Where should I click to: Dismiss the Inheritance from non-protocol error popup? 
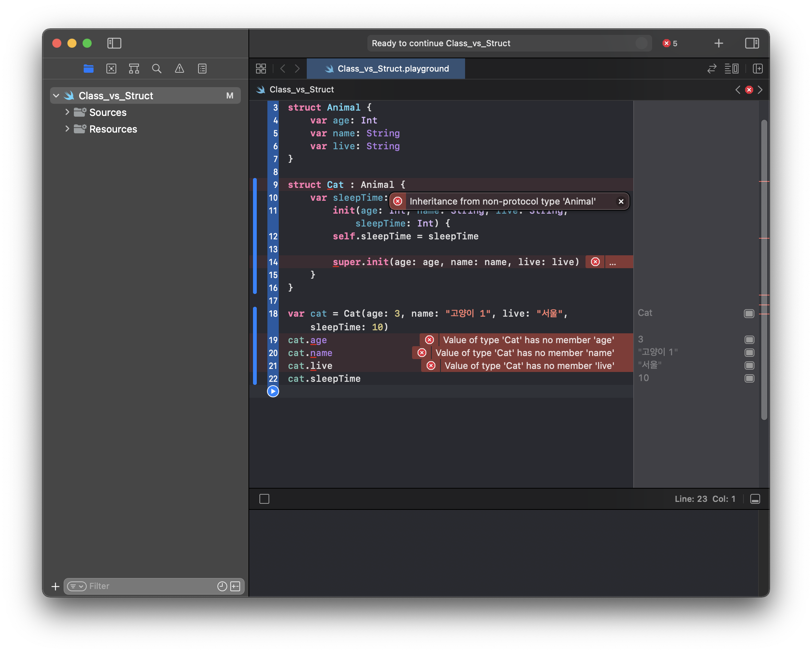pos(621,201)
